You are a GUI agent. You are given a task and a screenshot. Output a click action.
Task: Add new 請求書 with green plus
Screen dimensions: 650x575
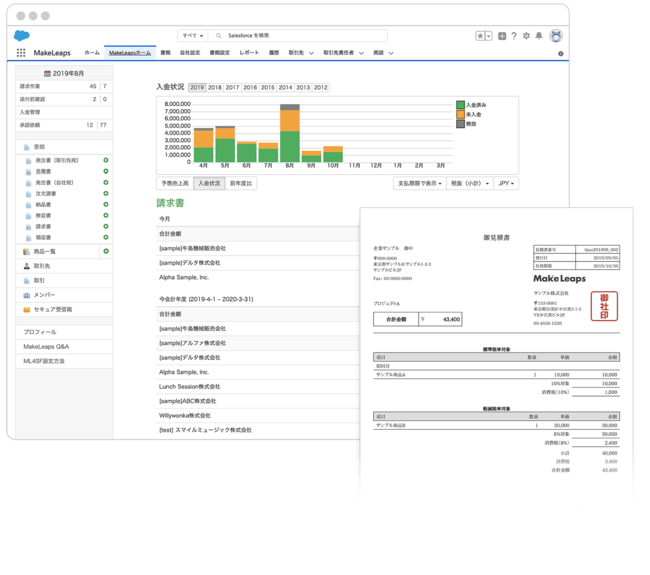point(106,227)
